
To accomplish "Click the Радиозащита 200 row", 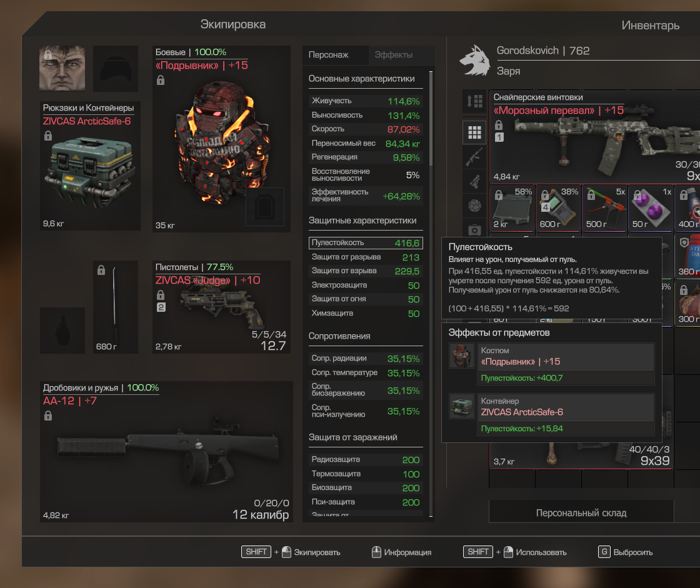I will click(x=366, y=459).
